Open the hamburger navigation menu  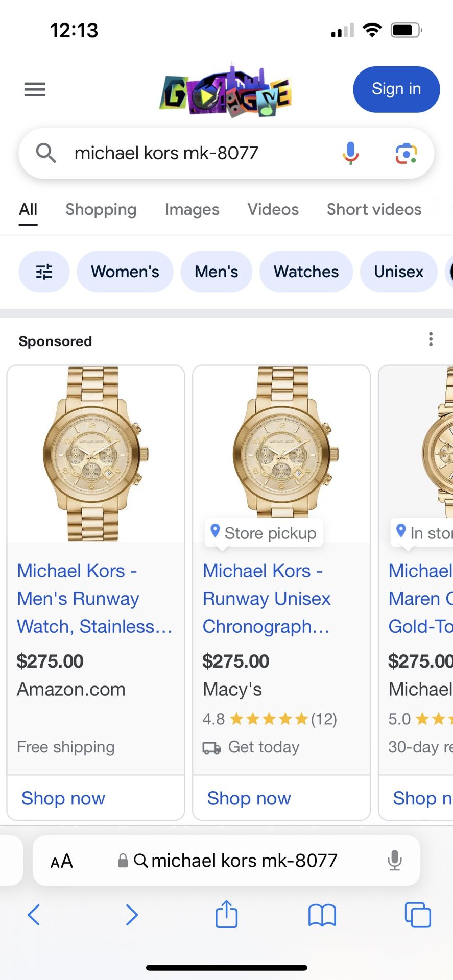[34, 89]
